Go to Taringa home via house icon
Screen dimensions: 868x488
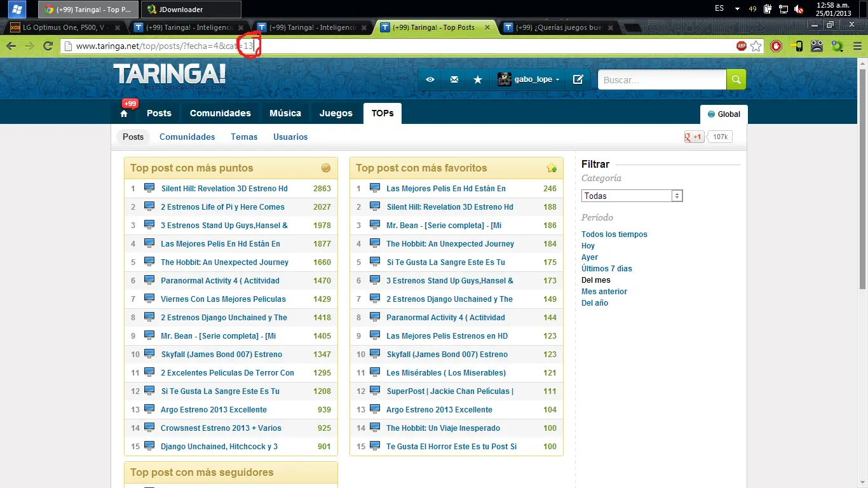click(x=124, y=114)
